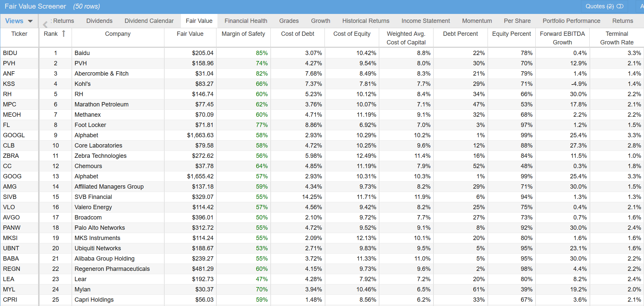Open the Dividend Calendar tab

(149, 21)
